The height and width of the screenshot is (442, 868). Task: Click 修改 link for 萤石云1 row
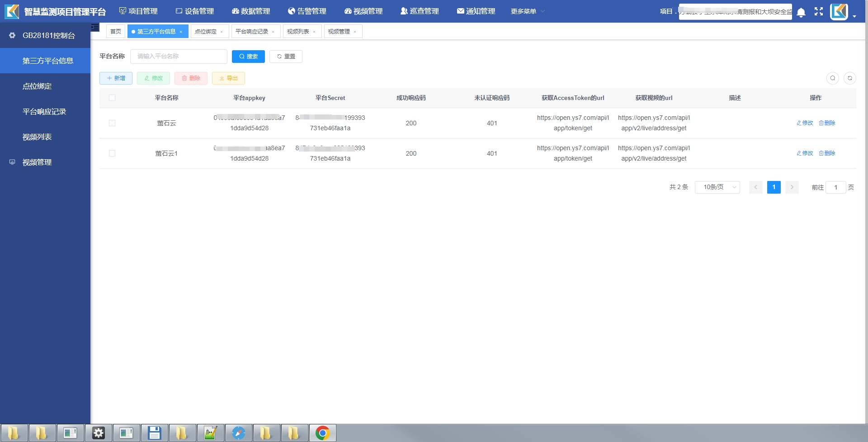pyautogui.click(x=805, y=153)
